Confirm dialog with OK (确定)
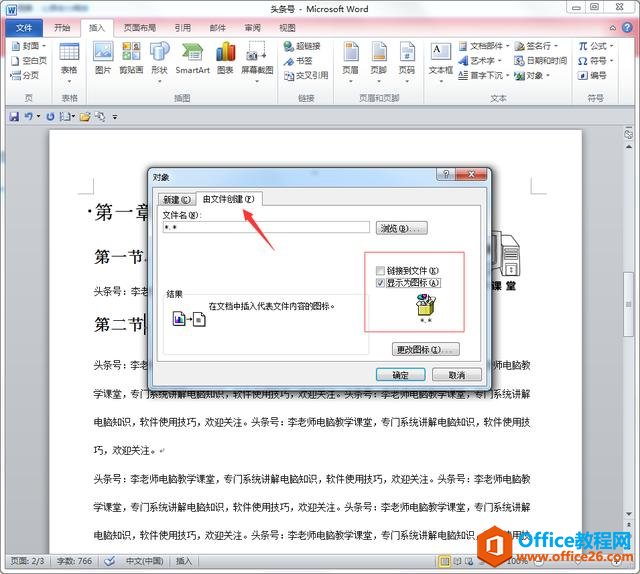This screenshot has width=640, height=574. coord(400,374)
